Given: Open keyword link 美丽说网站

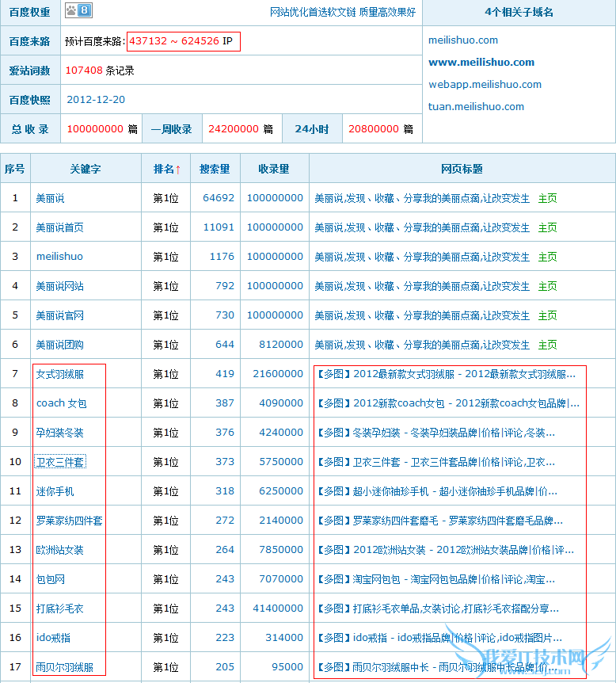Looking at the screenshot, I should coord(59,286).
